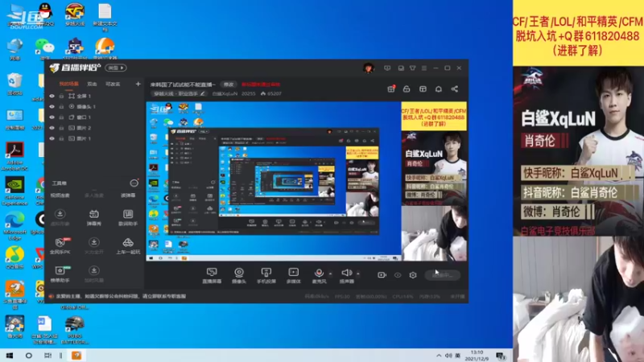Open the 上车一起玩 tool
Image resolution: width=644 pixels, height=362 pixels.
pos(128,245)
